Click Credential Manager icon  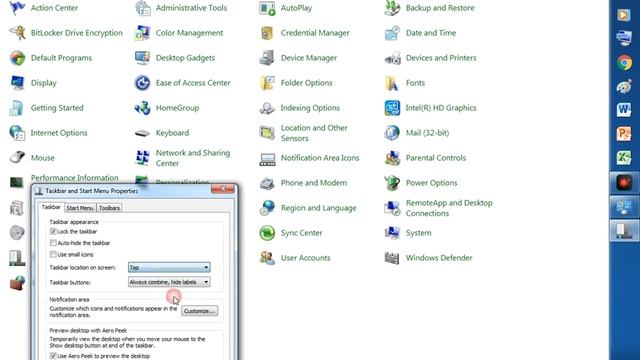coord(267,33)
